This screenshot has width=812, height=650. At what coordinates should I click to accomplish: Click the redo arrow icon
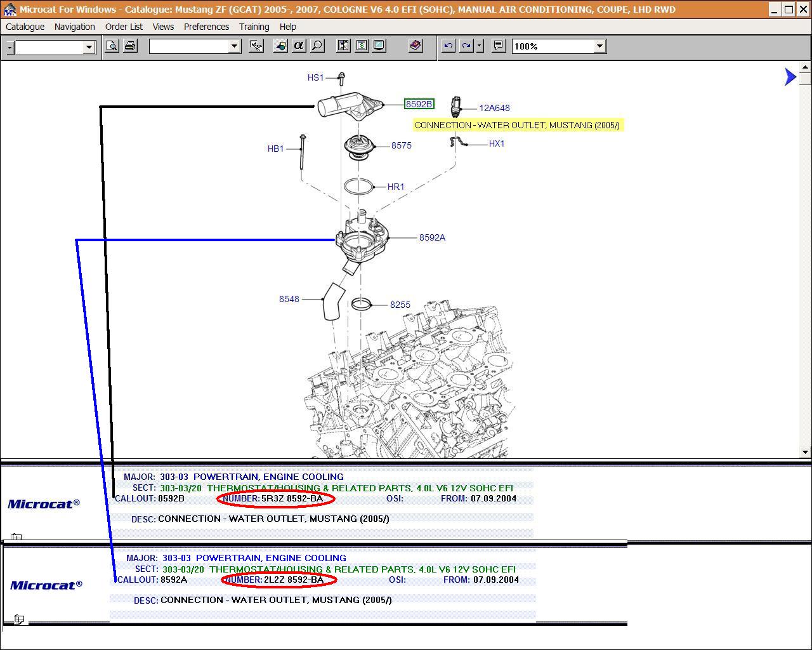(x=466, y=46)
